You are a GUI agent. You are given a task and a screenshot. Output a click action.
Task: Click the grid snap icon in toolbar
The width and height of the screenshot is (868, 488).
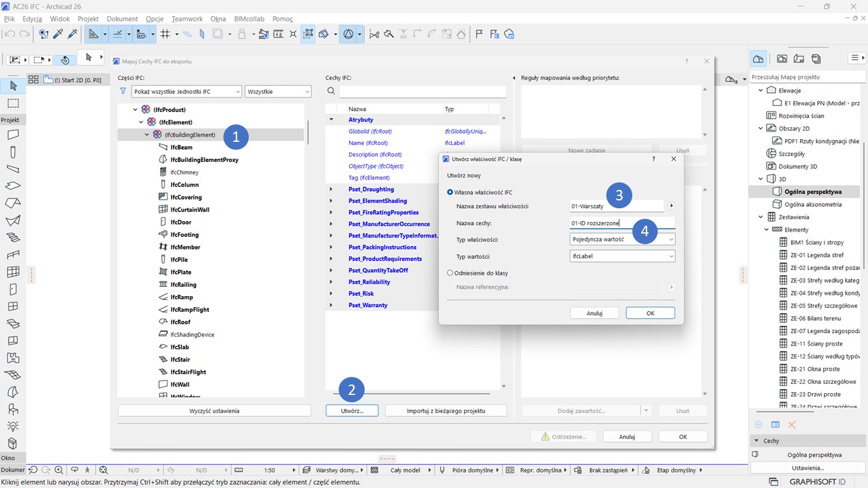coord(165,34)
